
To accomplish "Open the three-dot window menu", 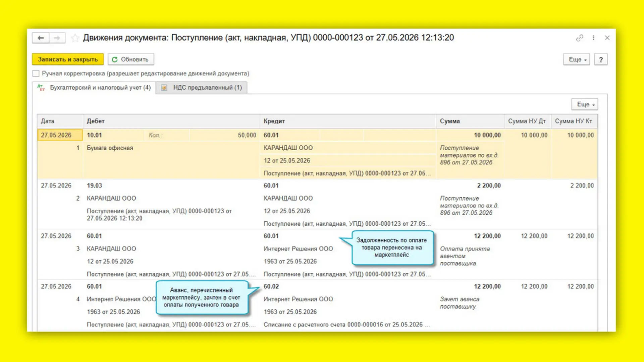I will click(x=593, y=38).
